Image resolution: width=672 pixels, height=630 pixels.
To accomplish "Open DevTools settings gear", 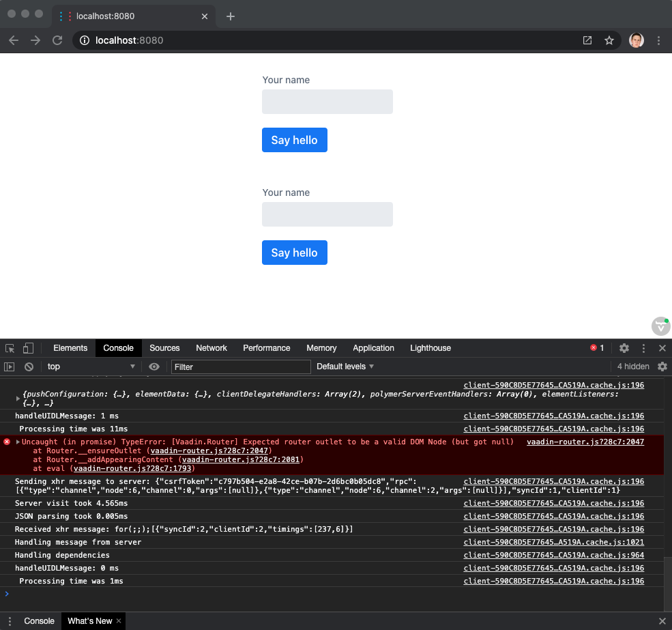I will [x=624, y=348].
